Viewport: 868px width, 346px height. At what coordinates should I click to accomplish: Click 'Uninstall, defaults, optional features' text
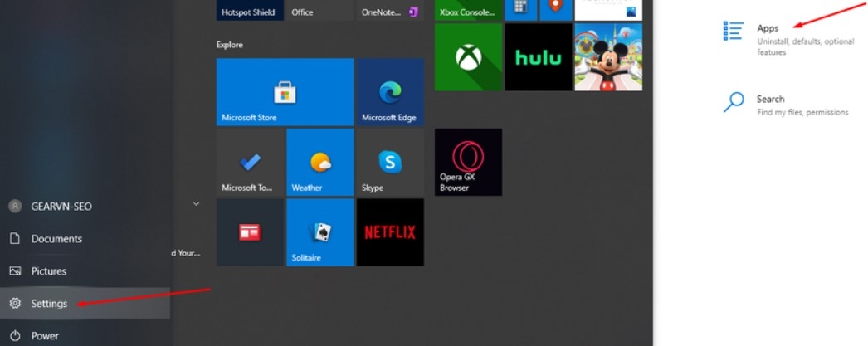coord(806,46)
